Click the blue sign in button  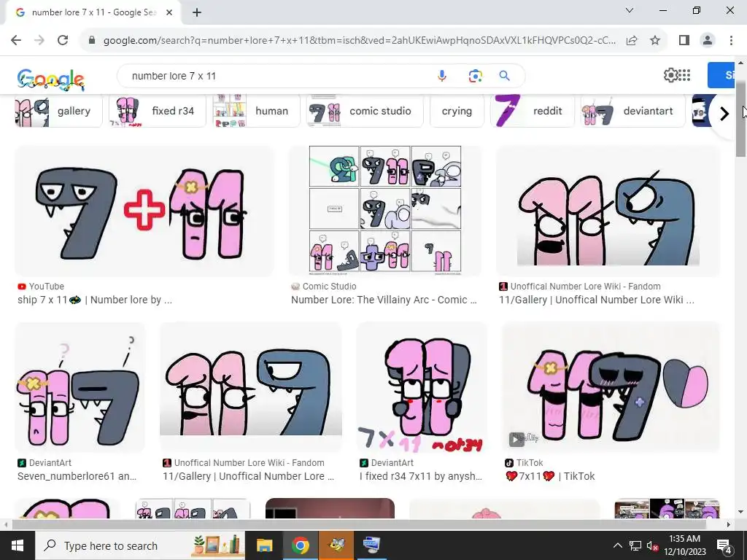721,75
